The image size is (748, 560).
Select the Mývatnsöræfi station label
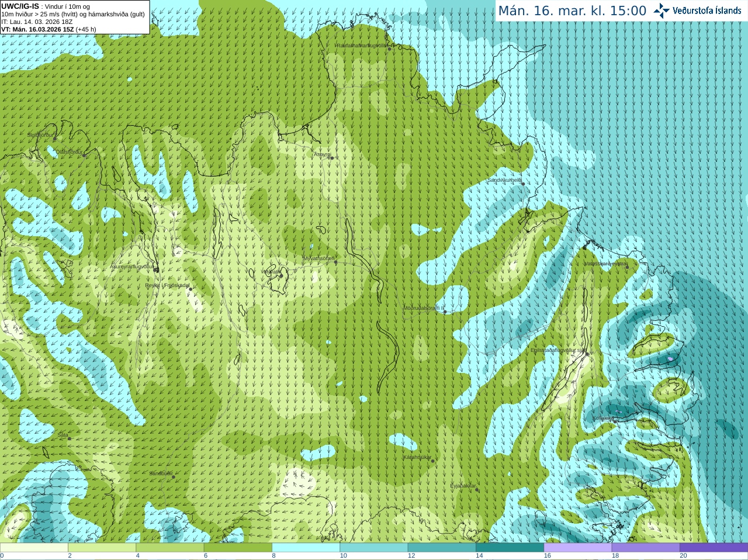pyautogui.click(x=318, y=258)
